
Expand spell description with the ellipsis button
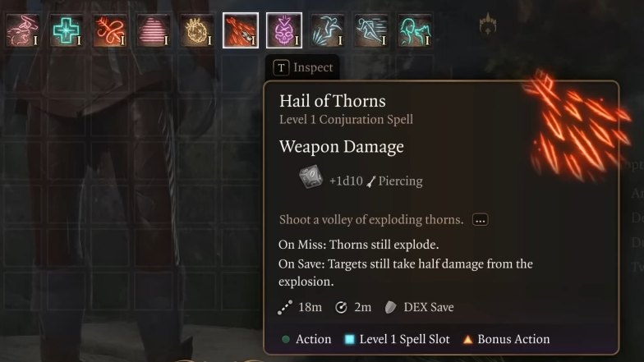pyautogui.click(x=480, y=220)
